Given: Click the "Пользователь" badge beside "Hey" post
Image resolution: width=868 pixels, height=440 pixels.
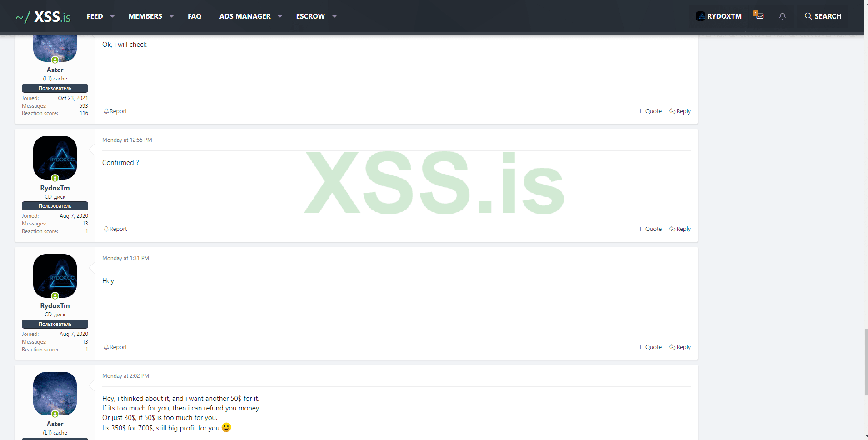Looking at the screenshot, I should click(x=55, y=324).
